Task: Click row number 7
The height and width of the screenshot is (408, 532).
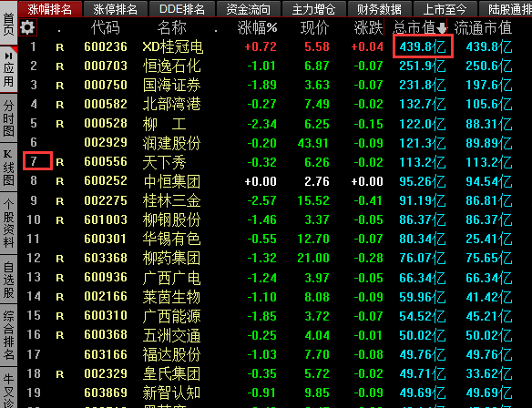Action: [34, 161]
